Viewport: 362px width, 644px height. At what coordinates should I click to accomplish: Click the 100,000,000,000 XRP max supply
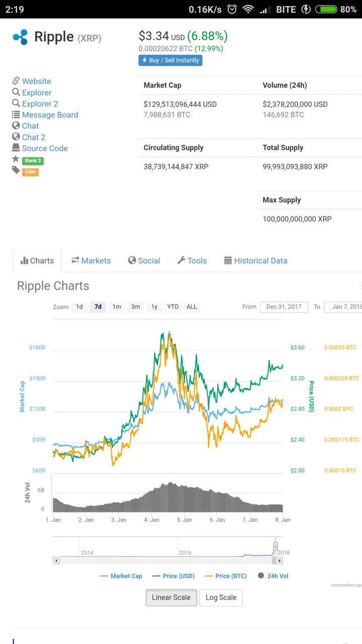pyautogui.click(x=297, y=219)
